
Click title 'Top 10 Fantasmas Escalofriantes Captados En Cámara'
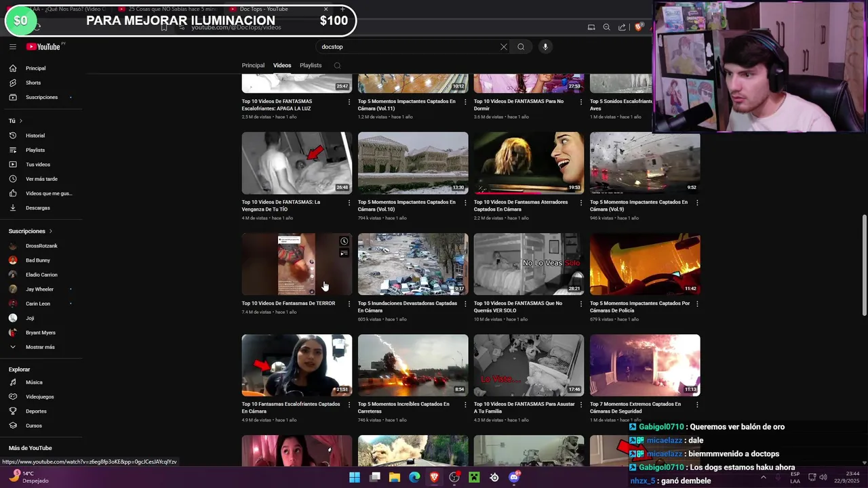(291, 407)
